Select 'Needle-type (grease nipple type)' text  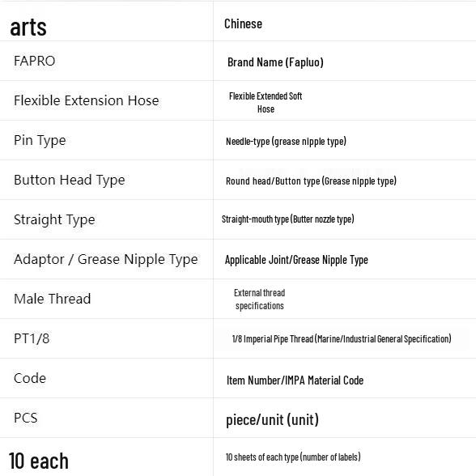286,141
